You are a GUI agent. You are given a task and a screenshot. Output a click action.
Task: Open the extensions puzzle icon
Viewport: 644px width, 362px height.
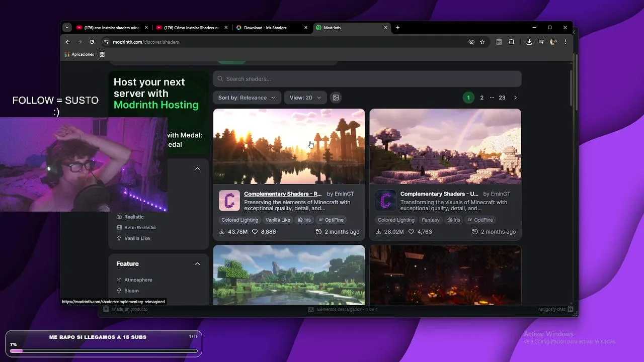coord(511,42)
